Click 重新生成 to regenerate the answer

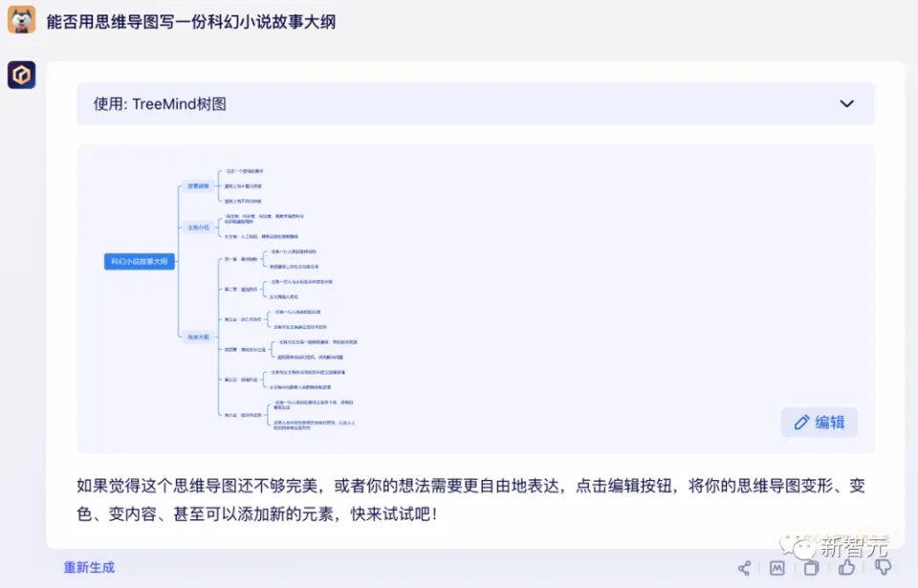click(x=89, y=567)
